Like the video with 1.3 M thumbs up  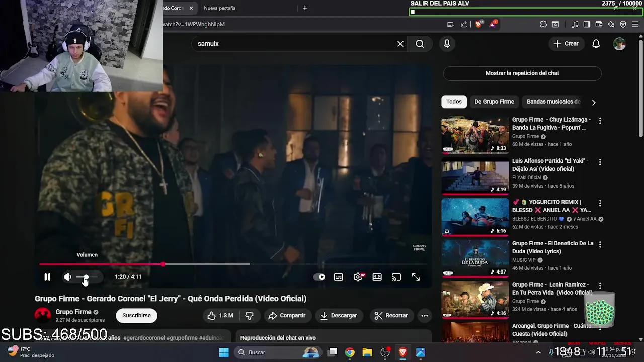click(220, 315)
